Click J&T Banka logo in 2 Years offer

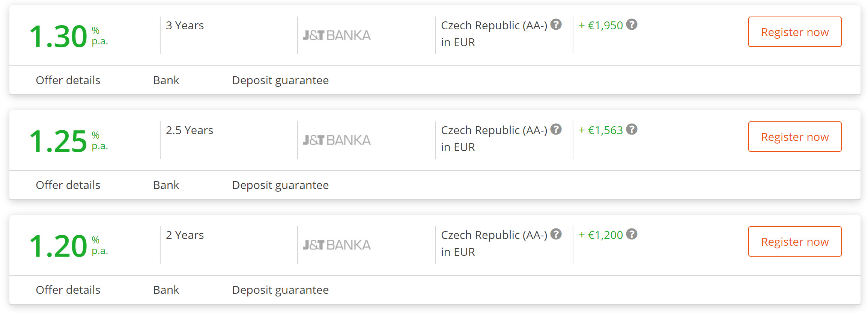(337, 245)
